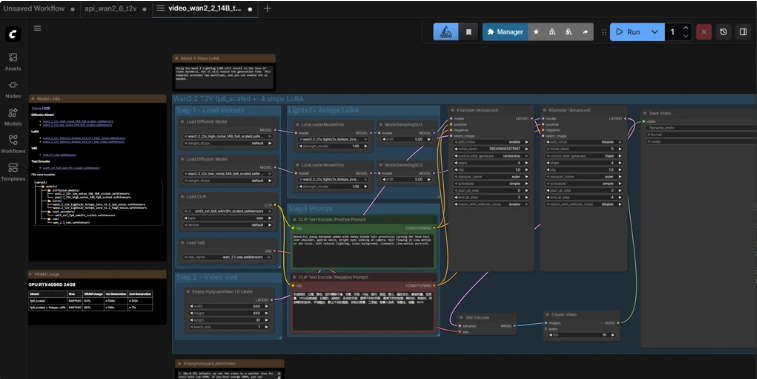Increase the queue batch count with the up arrow

(686, 28)
